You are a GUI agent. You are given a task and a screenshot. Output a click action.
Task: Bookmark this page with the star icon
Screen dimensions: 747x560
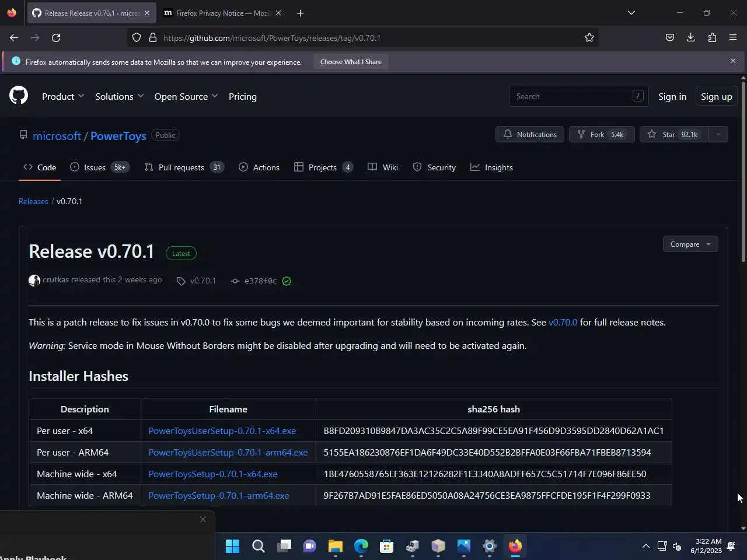(589, 38)
